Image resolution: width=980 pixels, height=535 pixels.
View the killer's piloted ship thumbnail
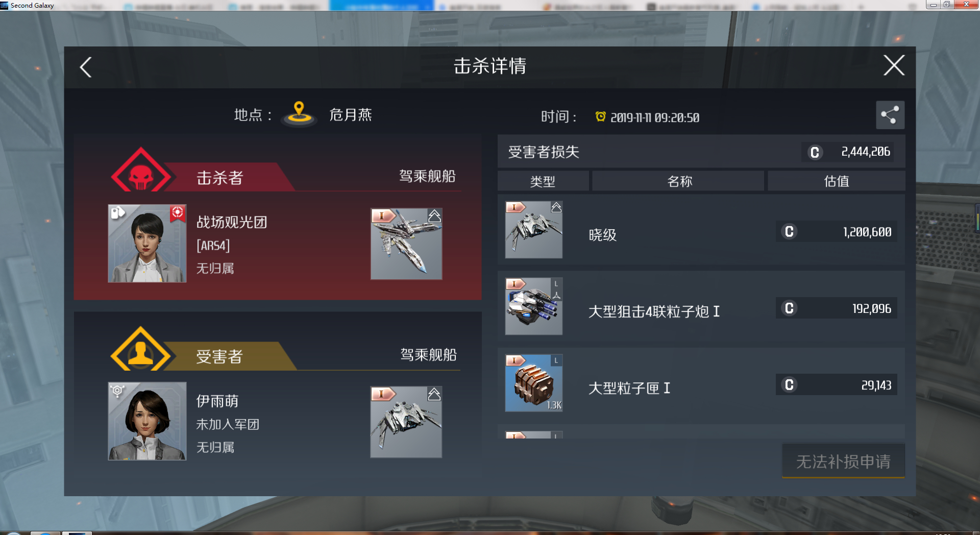[406, 244]
